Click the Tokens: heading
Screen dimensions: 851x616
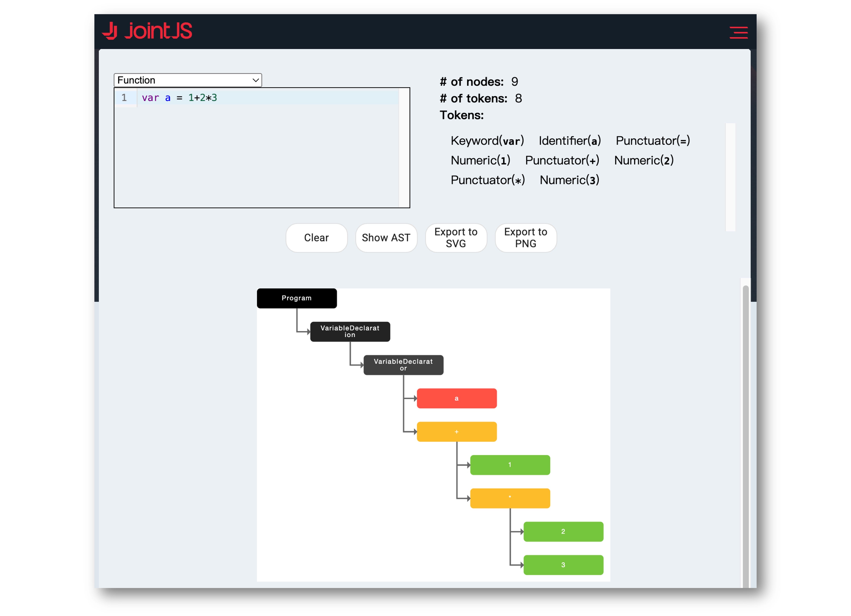pyautogui.click(x=461, y=115)
